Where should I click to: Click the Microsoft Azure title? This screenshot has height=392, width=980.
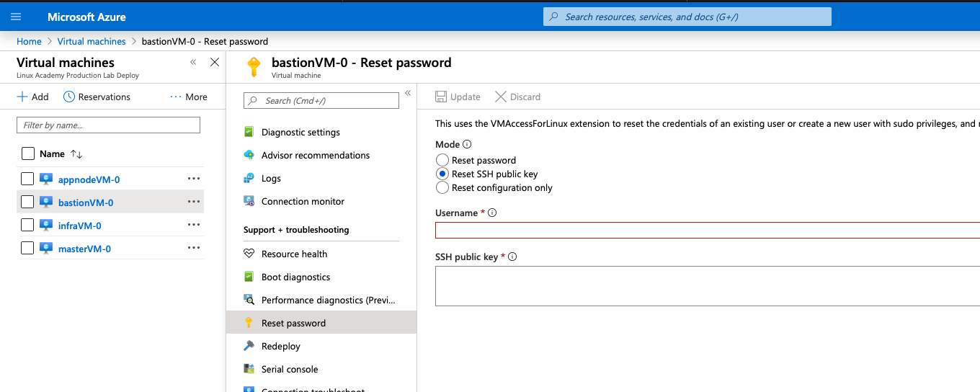(86, 17)
